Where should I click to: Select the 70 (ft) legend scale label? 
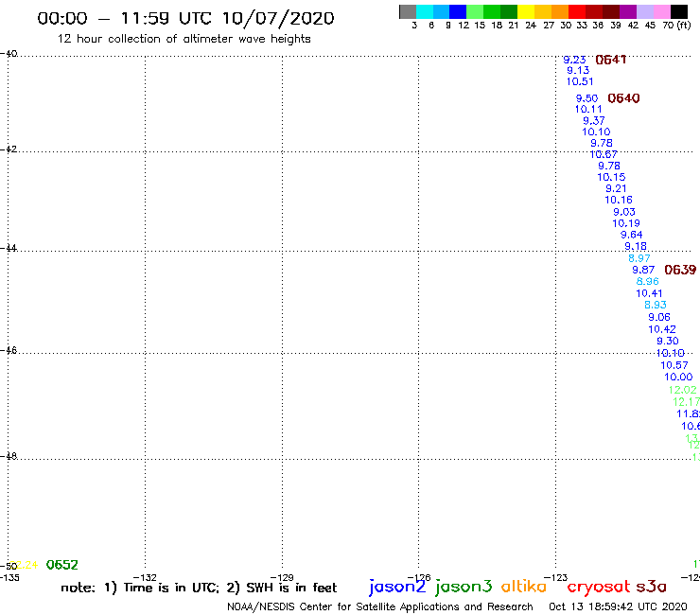click(x=676, y=26)
